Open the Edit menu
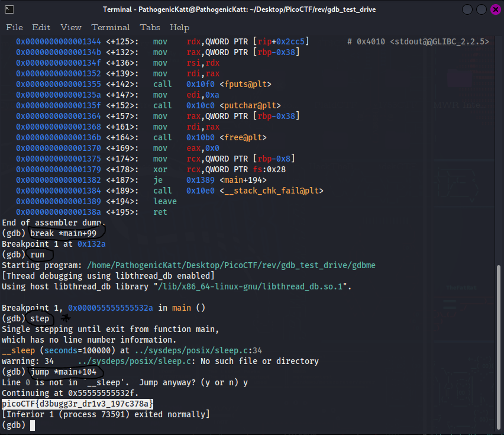This screenshot has height=435, width=504. pos(41,27)
